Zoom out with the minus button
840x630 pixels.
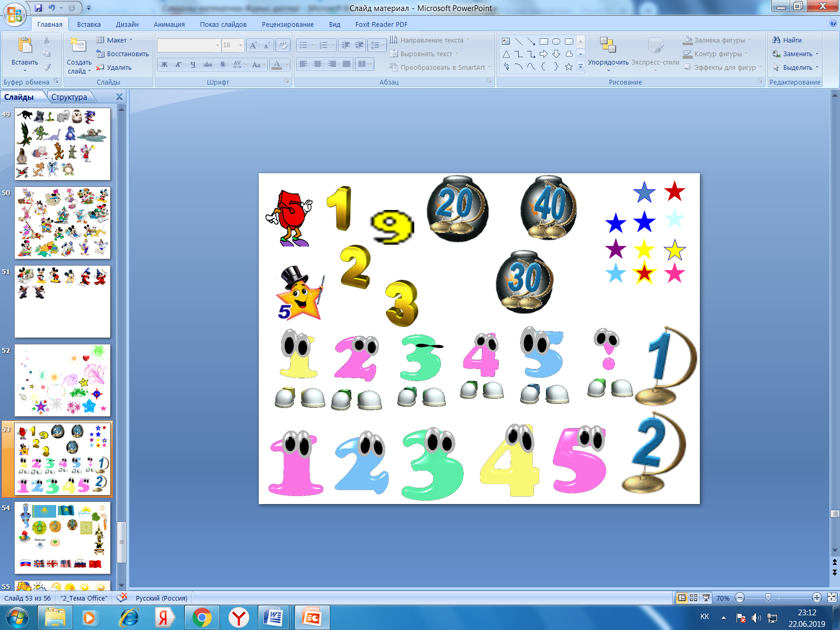tap(740, 597)
